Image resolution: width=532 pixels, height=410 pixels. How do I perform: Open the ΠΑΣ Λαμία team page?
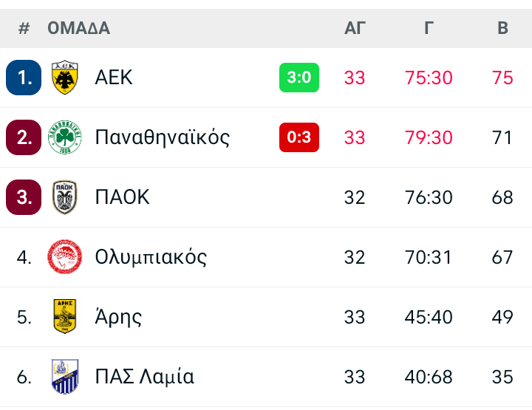tap(145, 377)
